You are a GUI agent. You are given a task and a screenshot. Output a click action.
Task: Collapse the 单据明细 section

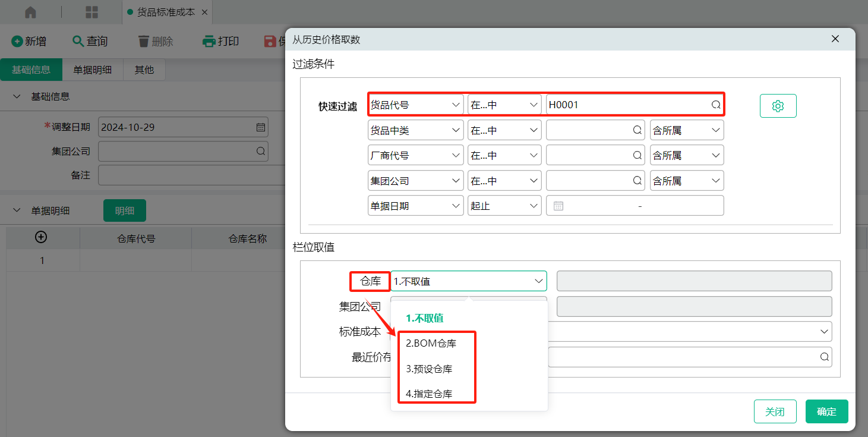17,210
